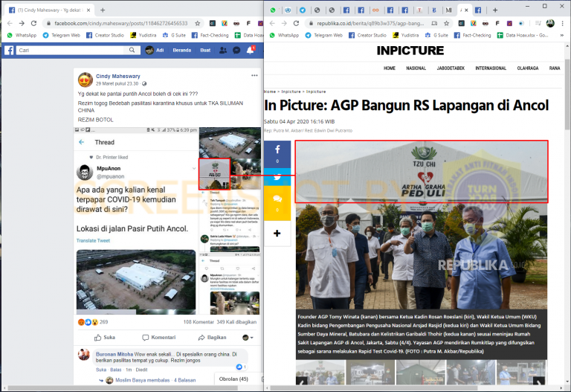View the 349 Kali dibagikan shares

pos(236,322)
